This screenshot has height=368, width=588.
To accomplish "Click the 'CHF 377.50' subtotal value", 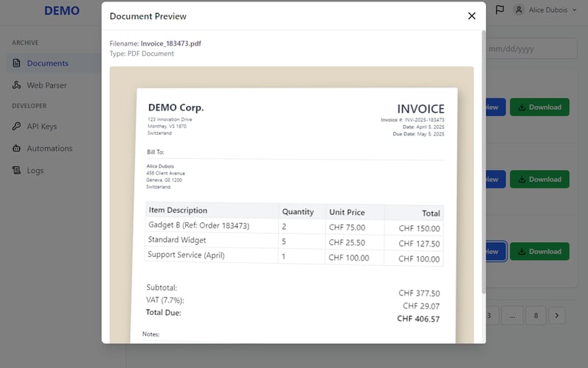I will pyautogui.click(x=419, y=293).
